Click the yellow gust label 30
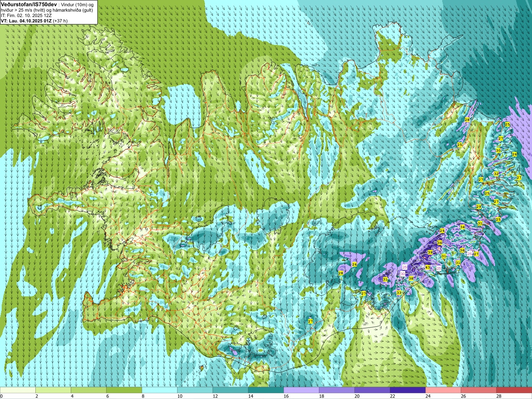The width and height of the screenshot is (532, 399). click(x=498, y=150)
